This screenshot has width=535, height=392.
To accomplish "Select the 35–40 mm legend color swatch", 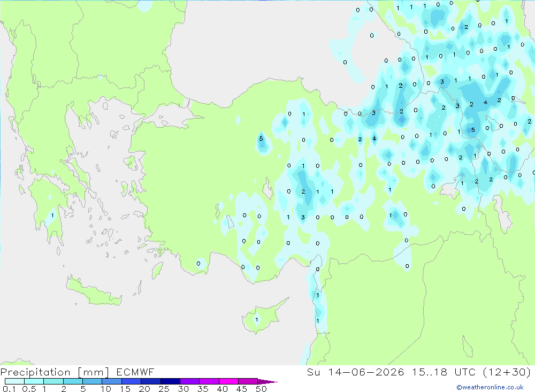I will tap(209, 381).
